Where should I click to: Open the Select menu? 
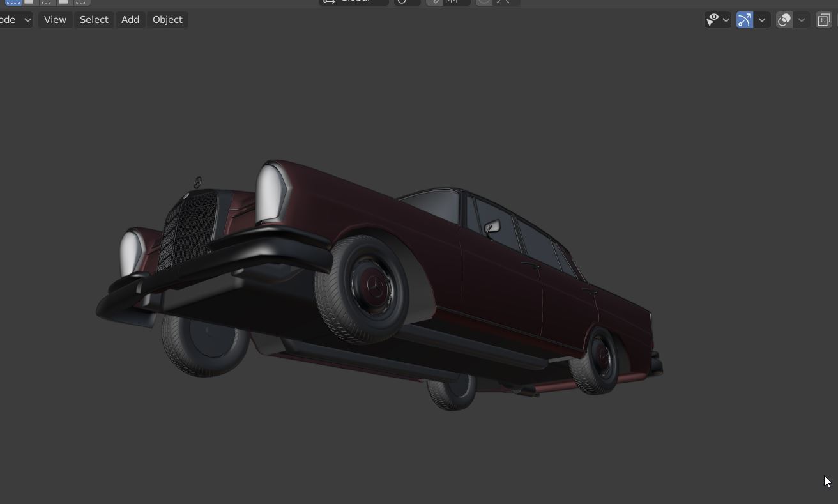point(94,20)
